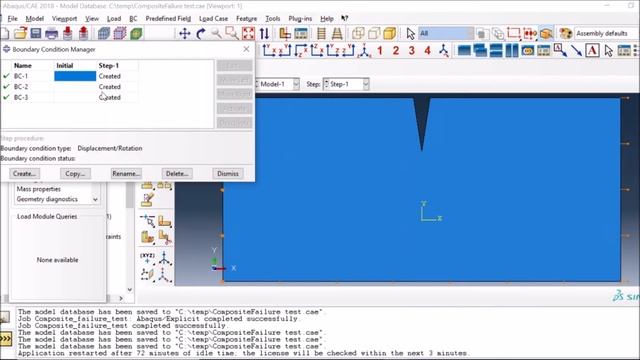Click the Mass properties query item
The image size is (640, 360).
pos(38,189)
